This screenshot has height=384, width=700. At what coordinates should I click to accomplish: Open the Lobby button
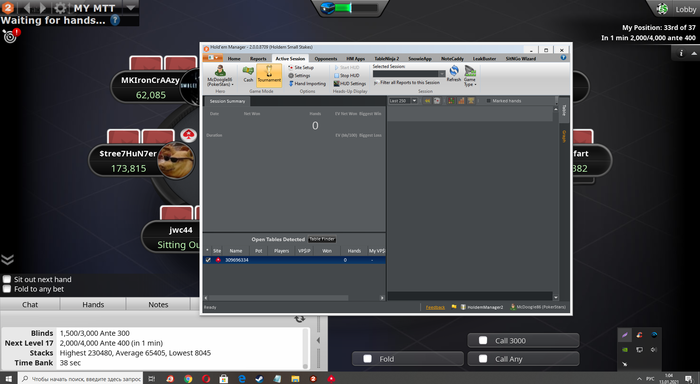[x=677, y=9]
